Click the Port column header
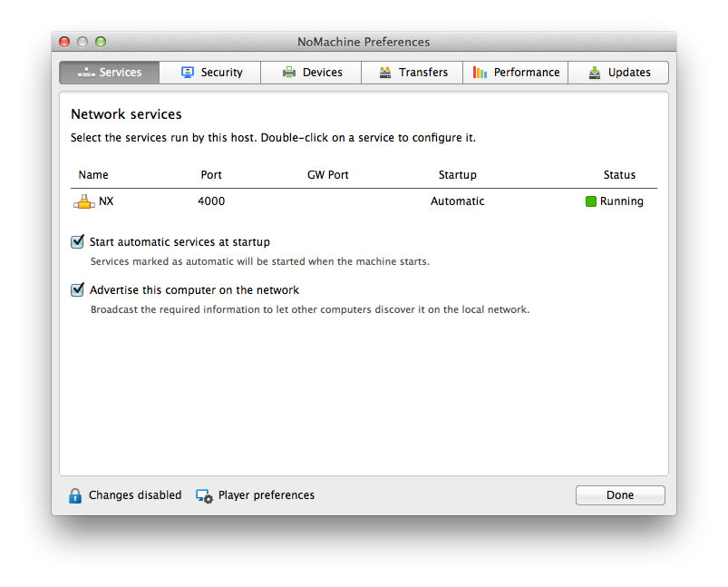 tap(211, 175)
